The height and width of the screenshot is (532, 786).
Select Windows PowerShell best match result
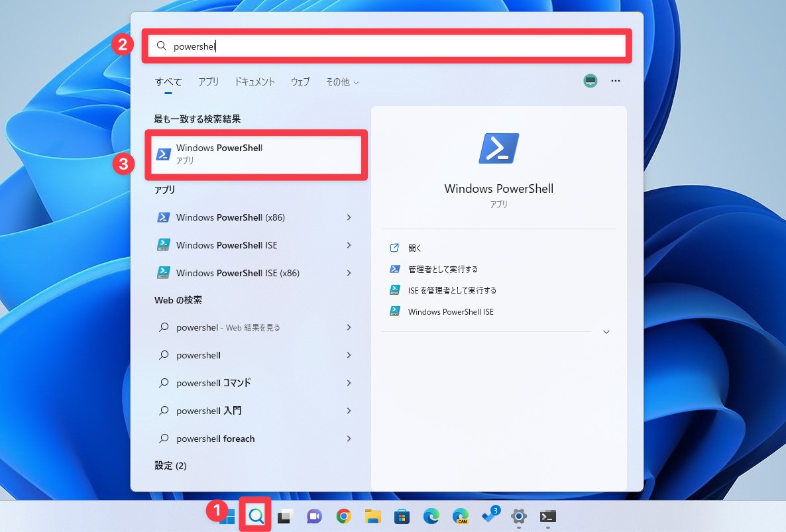(x=256, y=154)
